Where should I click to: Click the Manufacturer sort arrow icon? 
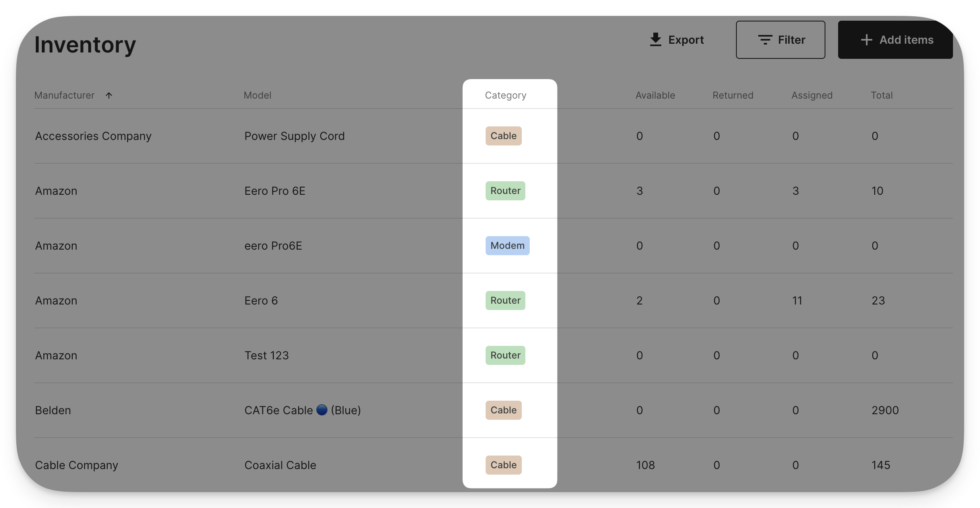coord(109,95)
